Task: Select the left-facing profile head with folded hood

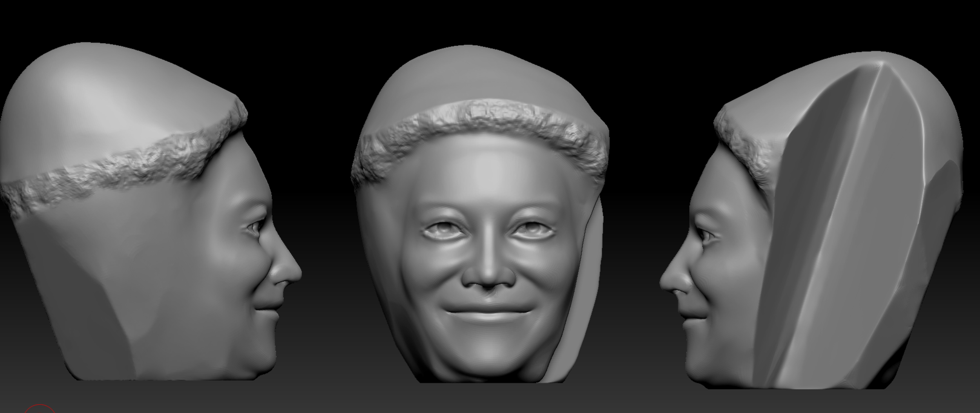Action: [x=811, y=220]
